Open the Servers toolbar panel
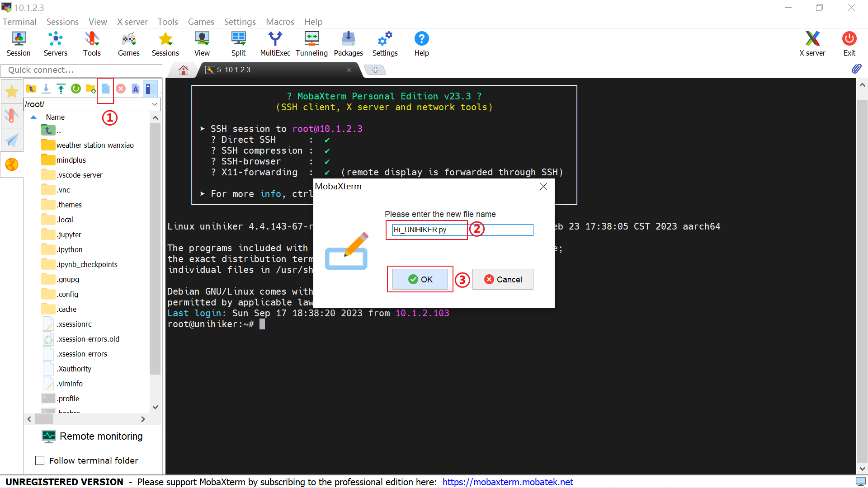This screenshot has height=488, width=868. coord(55,43)
